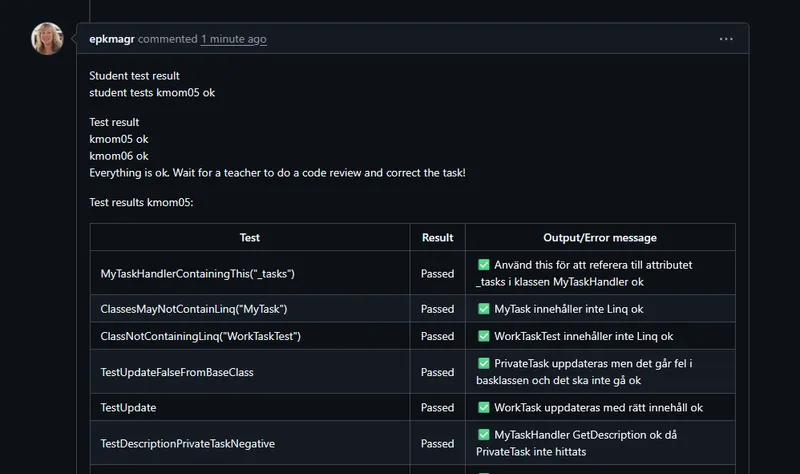Open the comment options three-dot menu

[726, 39]
